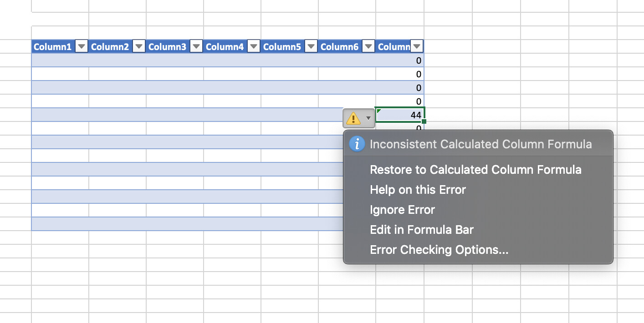This screenshot has height=323, width=644.
Task: Choose Ignore Error from the menu
Action: coord(402,209)
